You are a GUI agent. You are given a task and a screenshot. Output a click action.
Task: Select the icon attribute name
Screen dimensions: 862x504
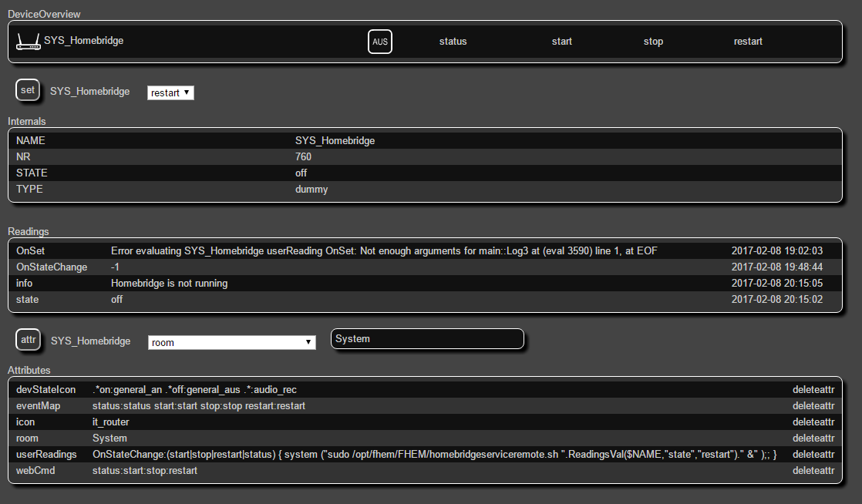tap(25, 422)
